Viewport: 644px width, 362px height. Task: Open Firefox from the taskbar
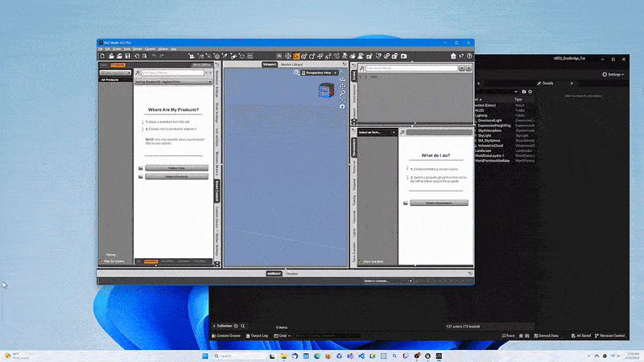pyautogui.click(x=328, y=356)
